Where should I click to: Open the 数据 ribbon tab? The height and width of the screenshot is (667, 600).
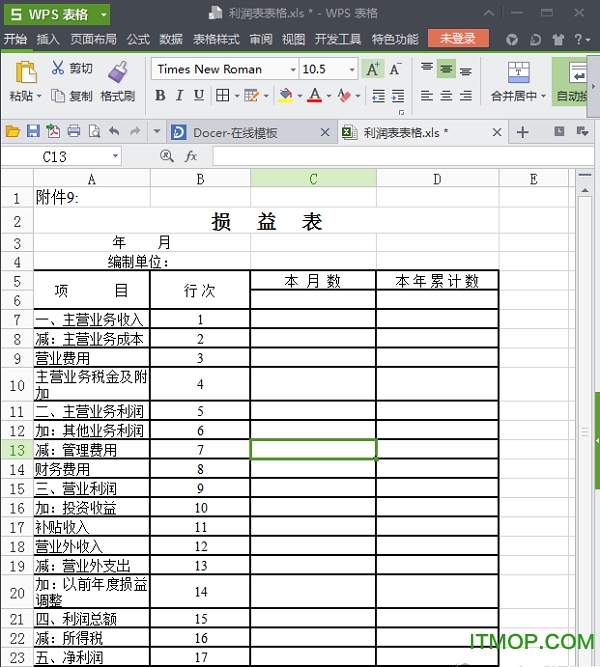click(171, 40)
